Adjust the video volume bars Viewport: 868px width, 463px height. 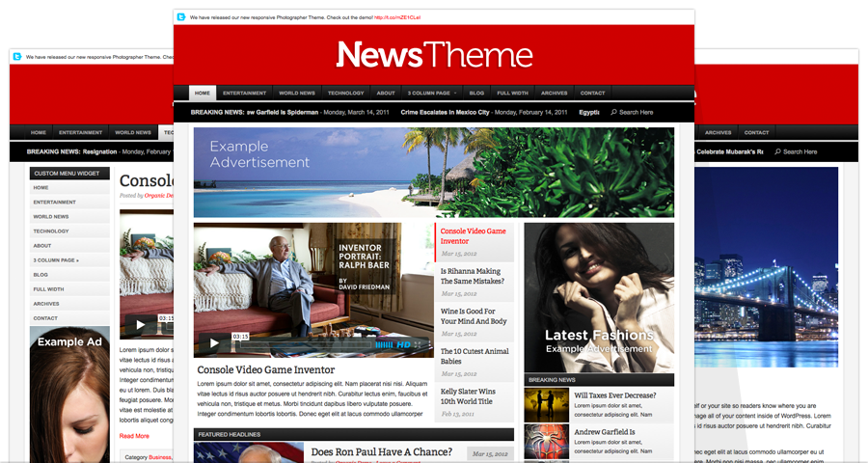point(384,344)
